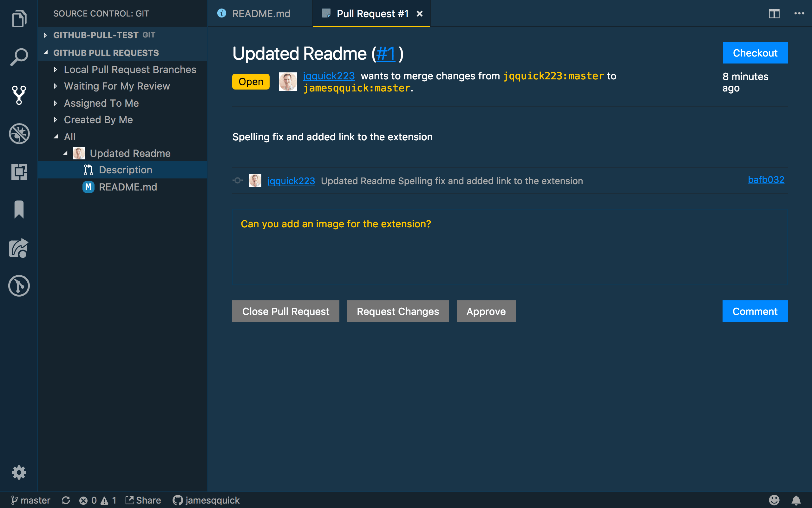Image resolution: width=812 pixels, height=508 pixels.
Task: Click the '8 minutes ago' timestamp
Action: point(745,82)
